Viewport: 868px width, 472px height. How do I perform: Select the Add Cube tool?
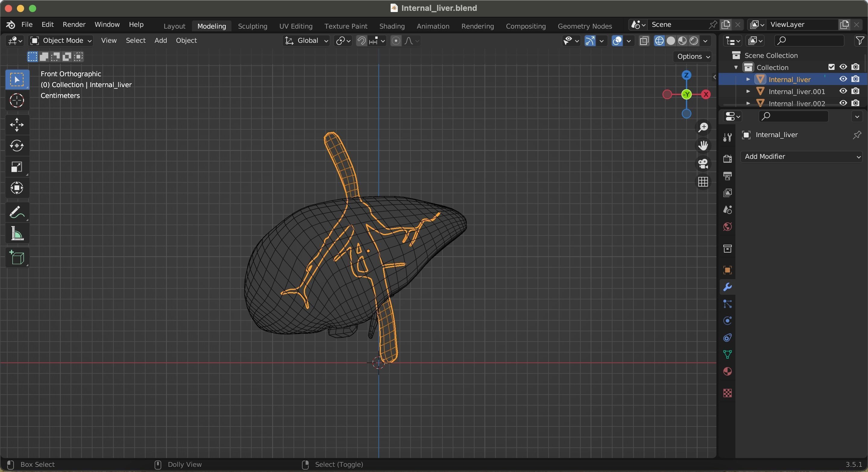pyautogui.click(x=17, y=258)
